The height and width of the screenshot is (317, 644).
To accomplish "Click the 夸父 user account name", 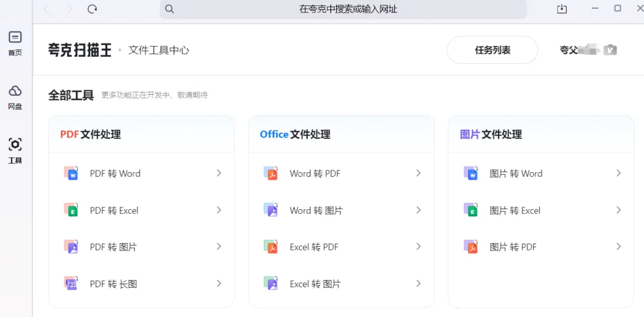I will 569,50.
